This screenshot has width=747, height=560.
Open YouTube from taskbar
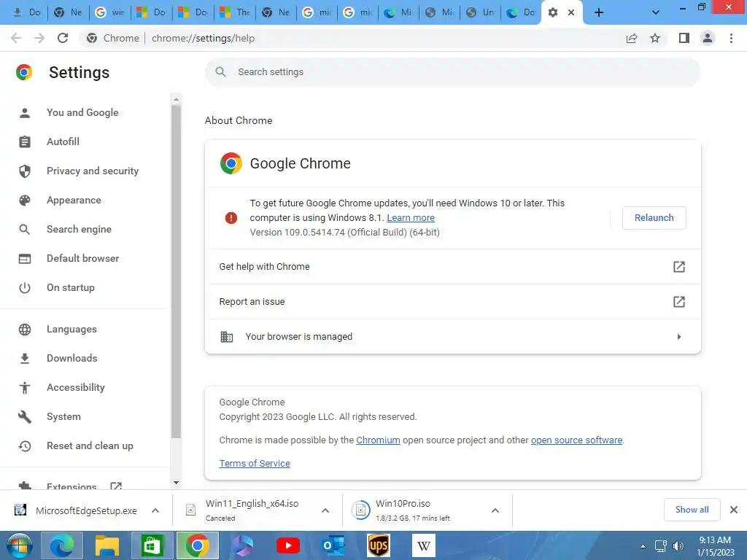[x=288, y=545]
